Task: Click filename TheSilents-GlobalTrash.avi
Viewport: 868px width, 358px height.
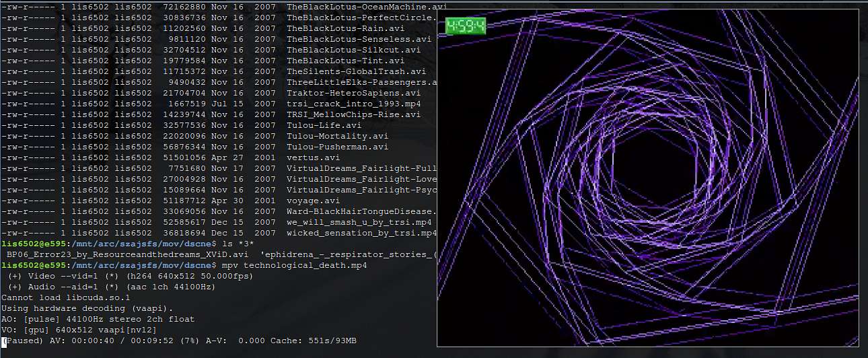Action: tap(357, 71)
